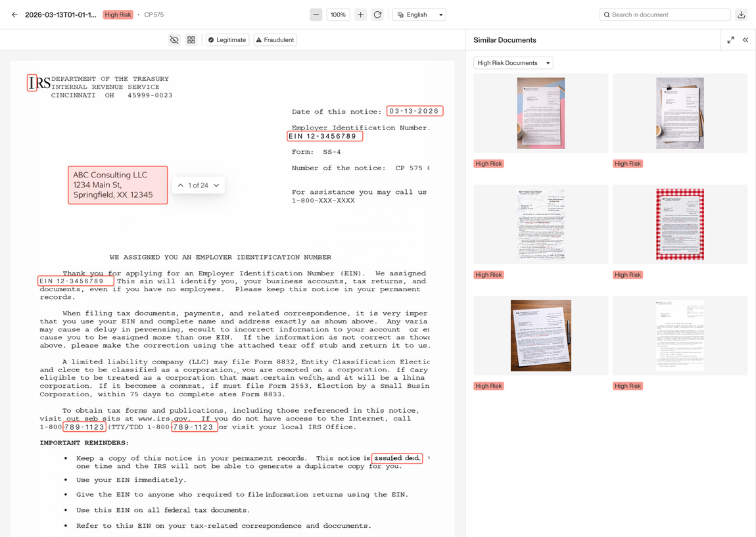Click the '1 of 24' counter text
Screen dimensions: 756x537
(x=198, y=185)
